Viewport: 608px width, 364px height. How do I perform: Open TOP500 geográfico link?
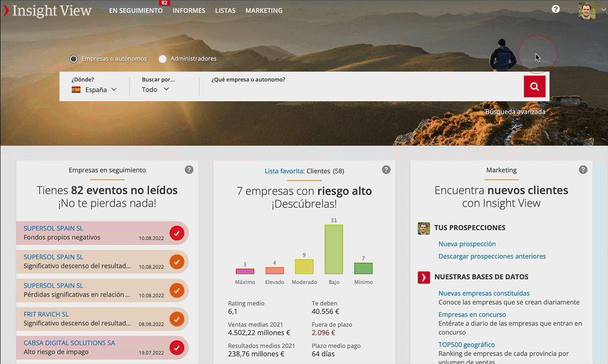[466, 344]
